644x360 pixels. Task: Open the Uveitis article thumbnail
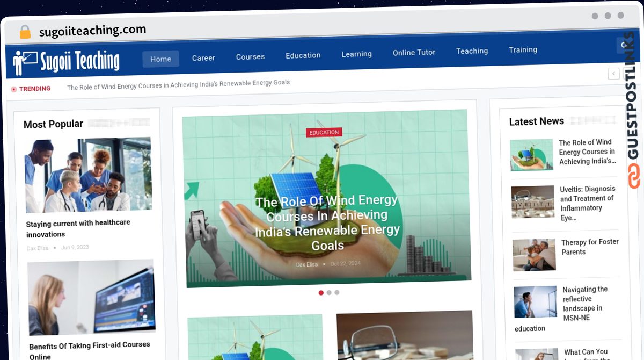[533, 202]
